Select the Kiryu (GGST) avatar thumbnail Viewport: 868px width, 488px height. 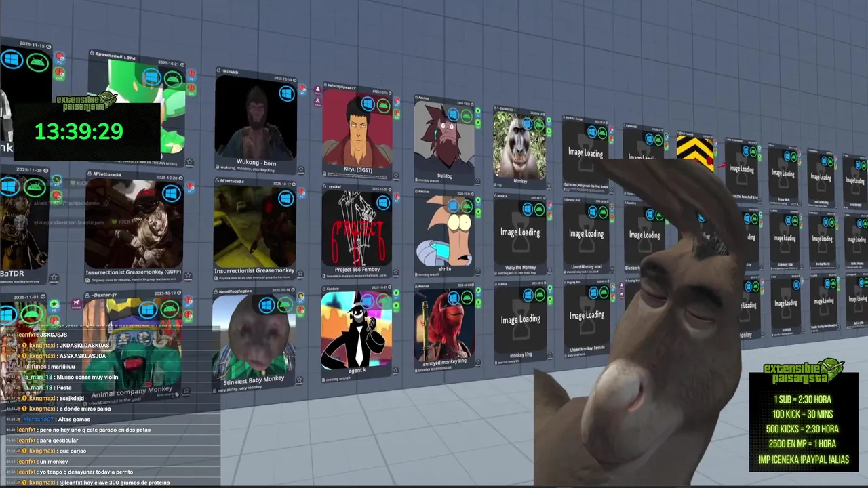[357, 130]
